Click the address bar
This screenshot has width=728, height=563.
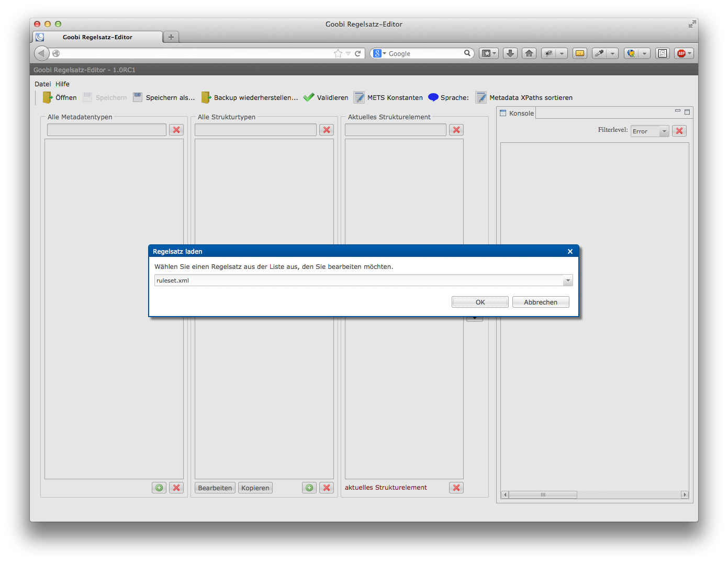196,53
